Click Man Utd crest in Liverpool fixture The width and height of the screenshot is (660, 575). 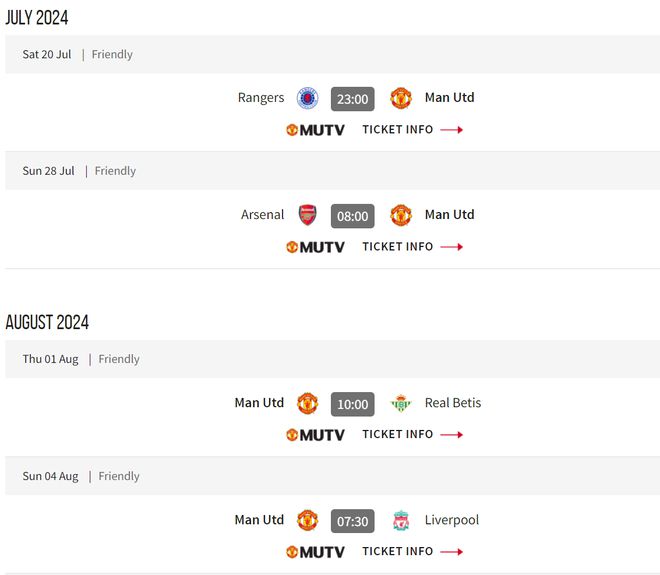click(307, 520)
